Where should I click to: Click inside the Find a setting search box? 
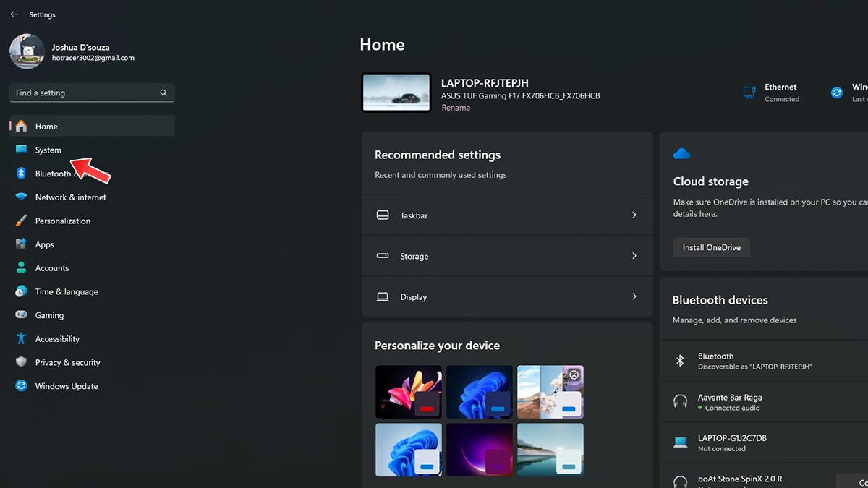[x=92, y=93]
